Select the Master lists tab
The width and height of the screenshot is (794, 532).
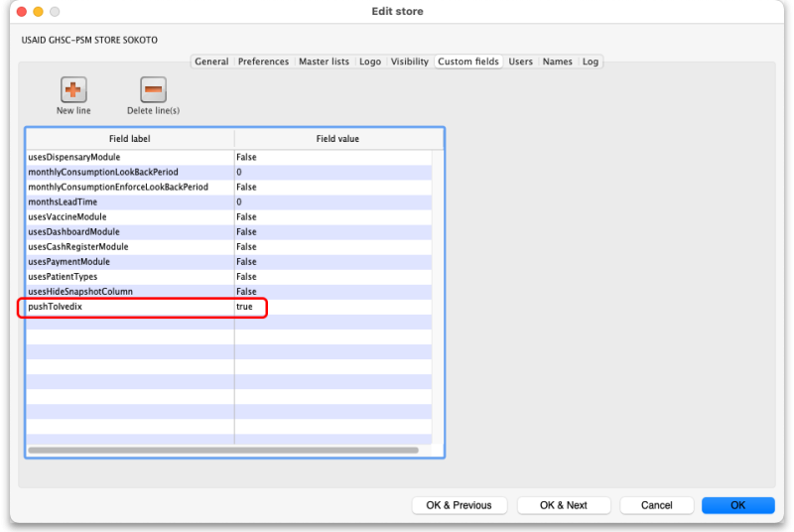coord(324,62)
